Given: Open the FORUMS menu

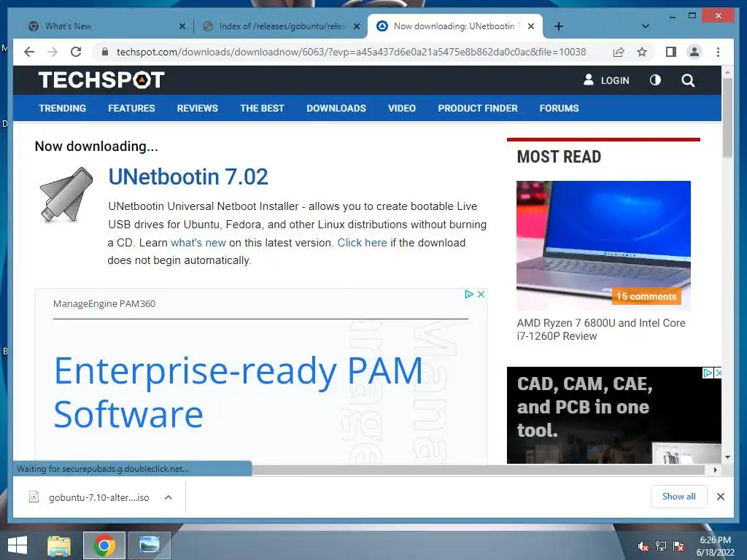Looking at the screenshot, I should 560,108.
